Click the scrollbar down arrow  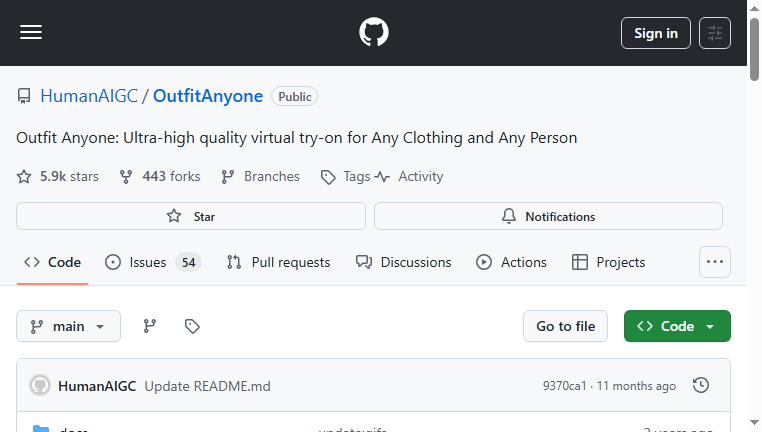[x=754, y=423]
